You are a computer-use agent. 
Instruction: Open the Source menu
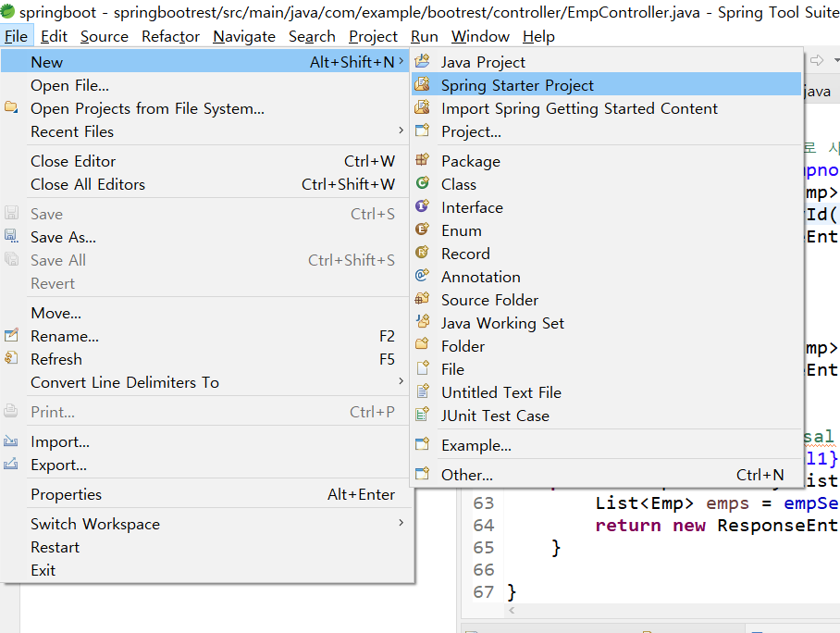click(105, 36)
